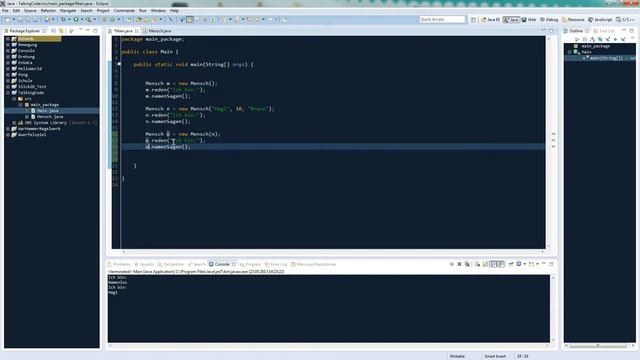
Task: Open the Refactor menu
Action: [x=48, y=11]
